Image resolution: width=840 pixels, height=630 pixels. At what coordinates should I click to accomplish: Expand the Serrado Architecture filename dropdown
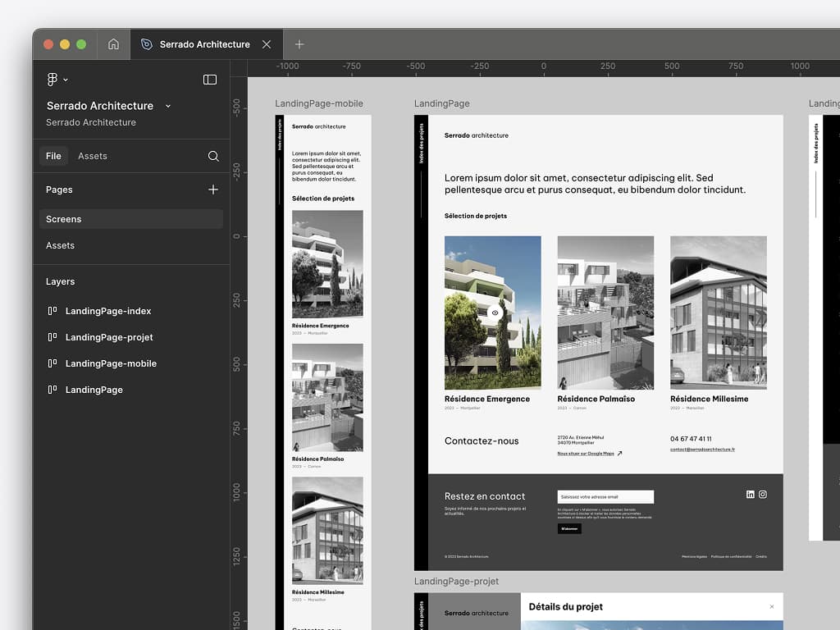pos(168,106)
